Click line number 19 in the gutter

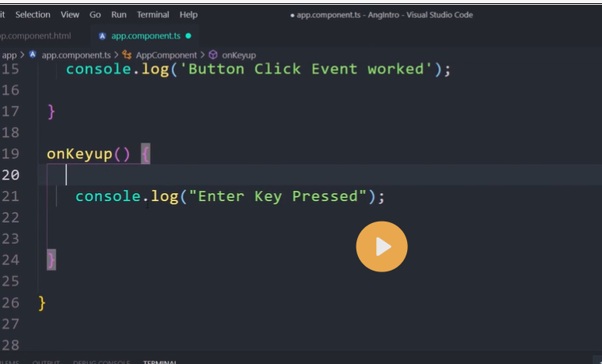coord(11,154)
